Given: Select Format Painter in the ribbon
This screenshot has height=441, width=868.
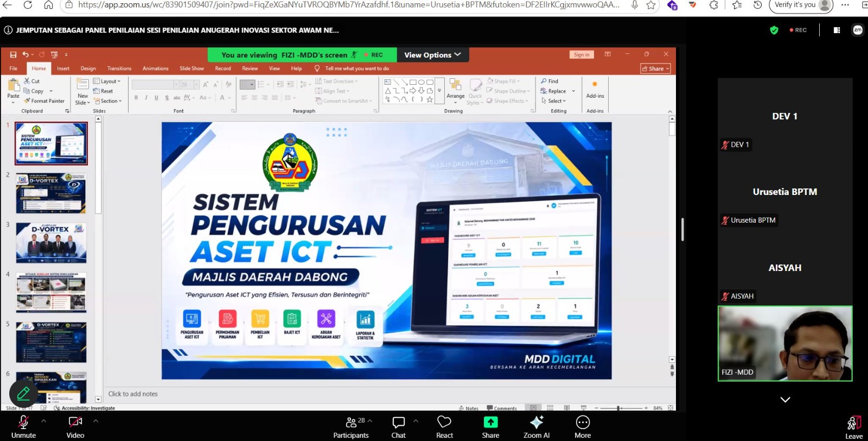Looking at the screenshot, I should (44, 101).
